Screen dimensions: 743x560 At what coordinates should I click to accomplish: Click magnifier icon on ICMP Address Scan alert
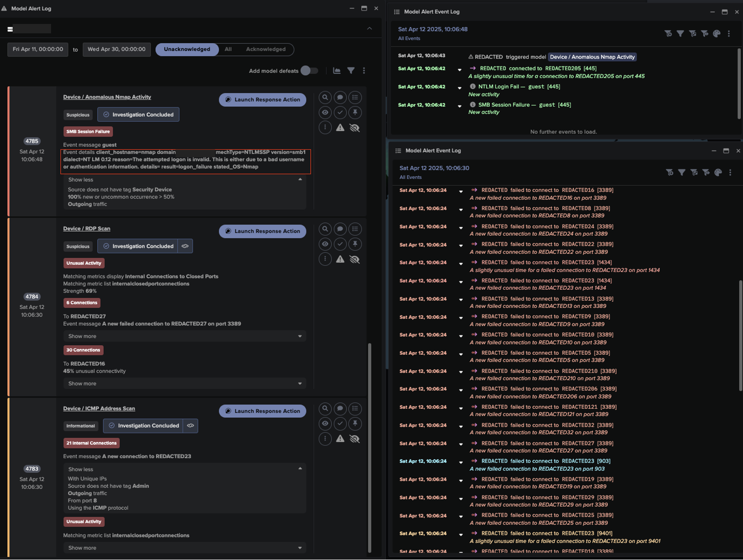(325, 408)
